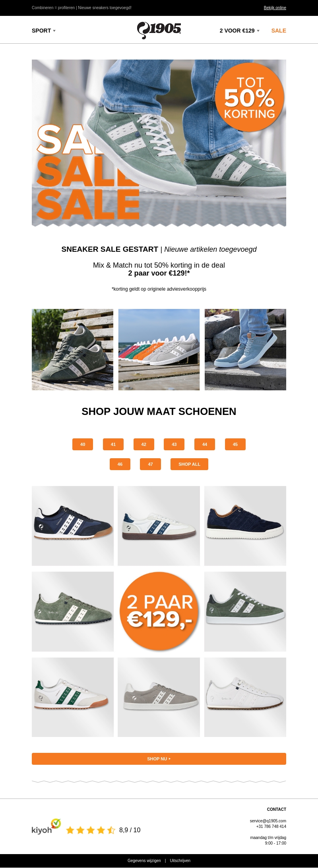Click the Q1905 logo
This screenshot has width=318, height=868.
tap(159, 30)
